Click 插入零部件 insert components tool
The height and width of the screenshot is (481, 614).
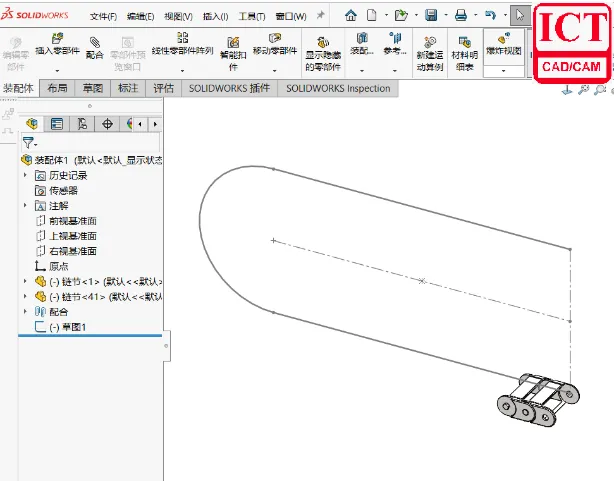[x=57, y=45]
